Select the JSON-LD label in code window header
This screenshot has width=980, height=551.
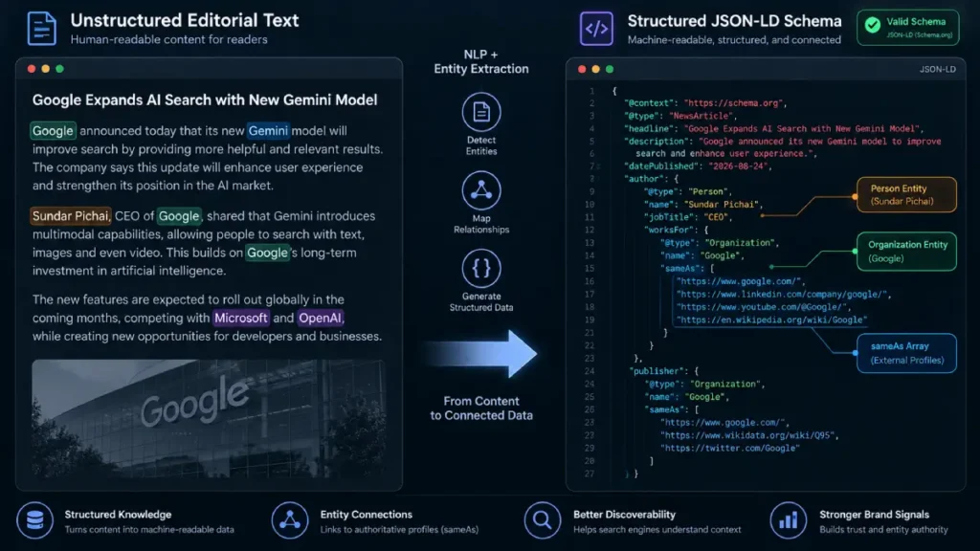coord(938,69)
